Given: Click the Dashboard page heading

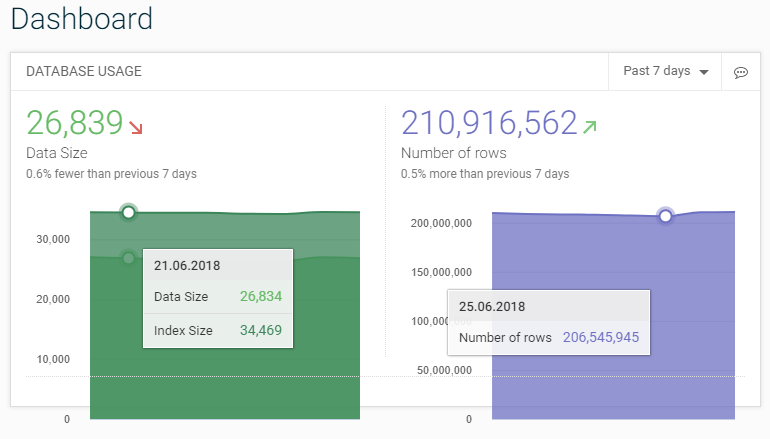Looking at the screenshot, I should [82, 19].
